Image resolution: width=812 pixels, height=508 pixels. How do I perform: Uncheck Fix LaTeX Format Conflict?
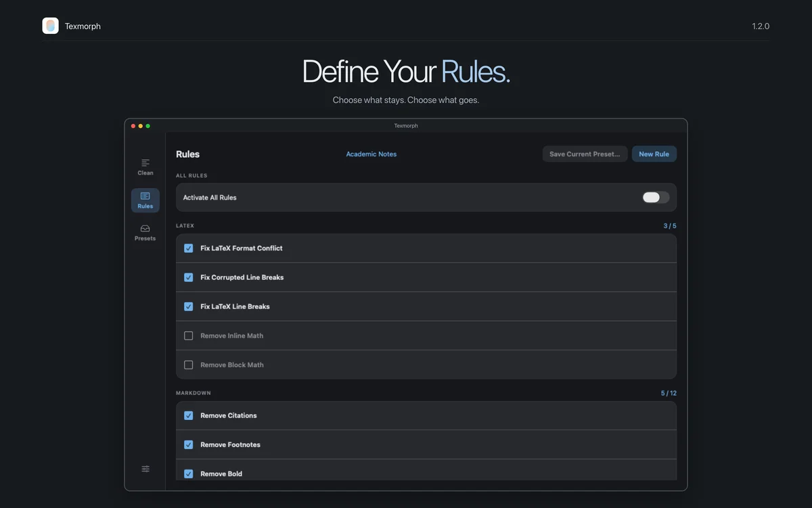click(x=189, y=248)
